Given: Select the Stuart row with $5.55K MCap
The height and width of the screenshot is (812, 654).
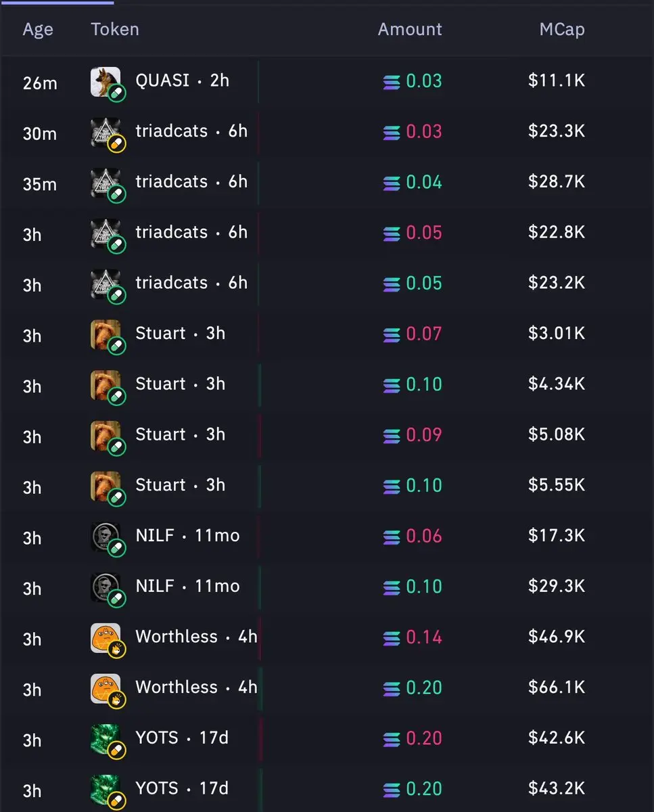Looking at the screenshot, I should point(327,486).
